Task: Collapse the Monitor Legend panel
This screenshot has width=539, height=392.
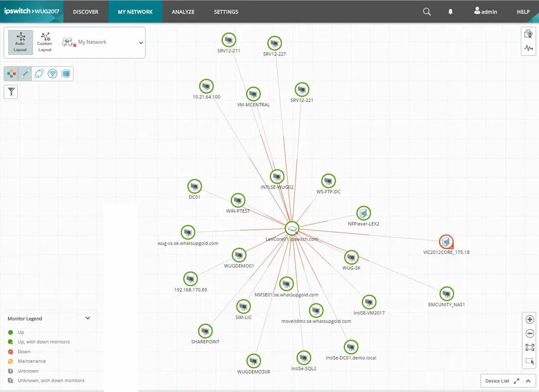Action: (88, 318)
